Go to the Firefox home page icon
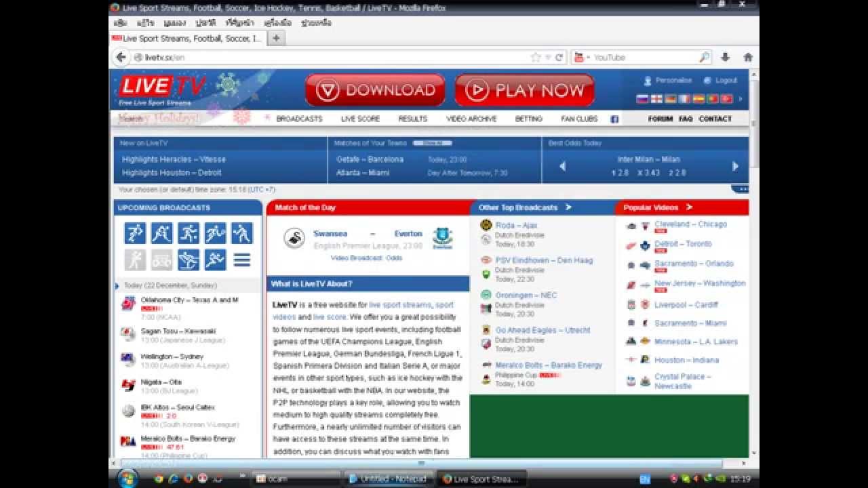This screenshot has height=488, width=868. pos(748,57)
